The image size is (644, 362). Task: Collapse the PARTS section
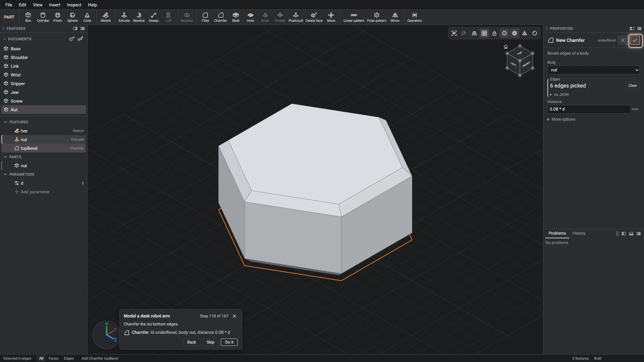(5, 157)
